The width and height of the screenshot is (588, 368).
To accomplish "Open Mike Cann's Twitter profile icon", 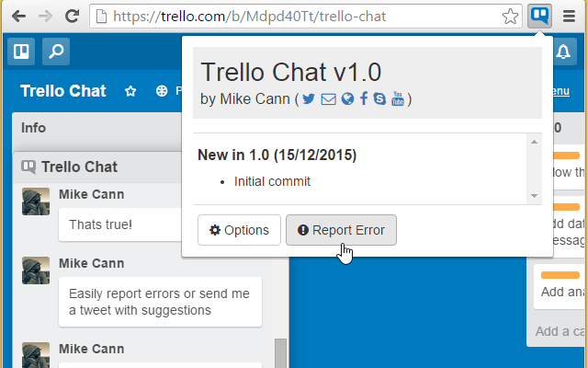I will [309, 99].
